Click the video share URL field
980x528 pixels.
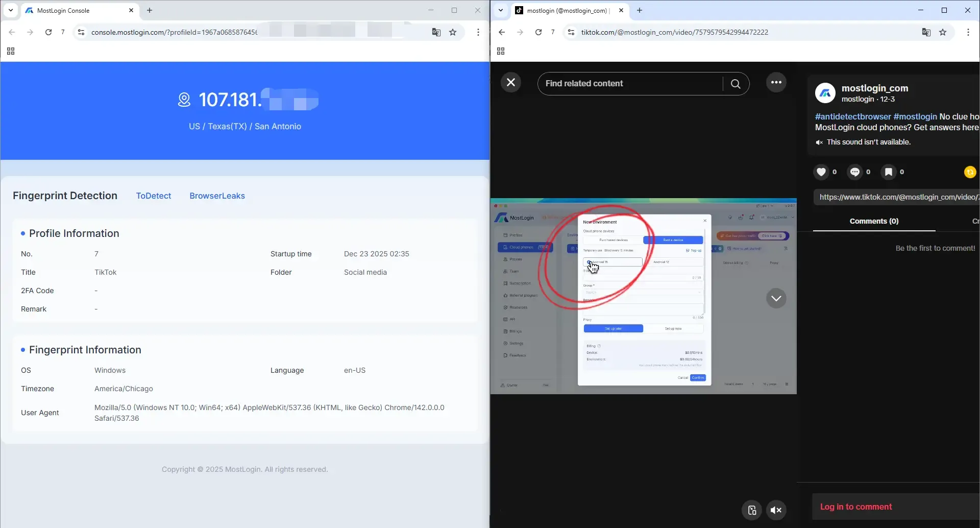tap(897, 197)
